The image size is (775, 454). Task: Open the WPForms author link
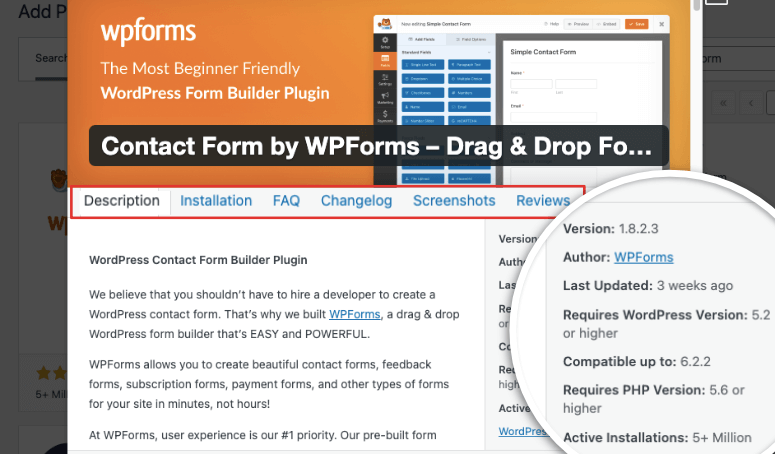click(644, 257)
